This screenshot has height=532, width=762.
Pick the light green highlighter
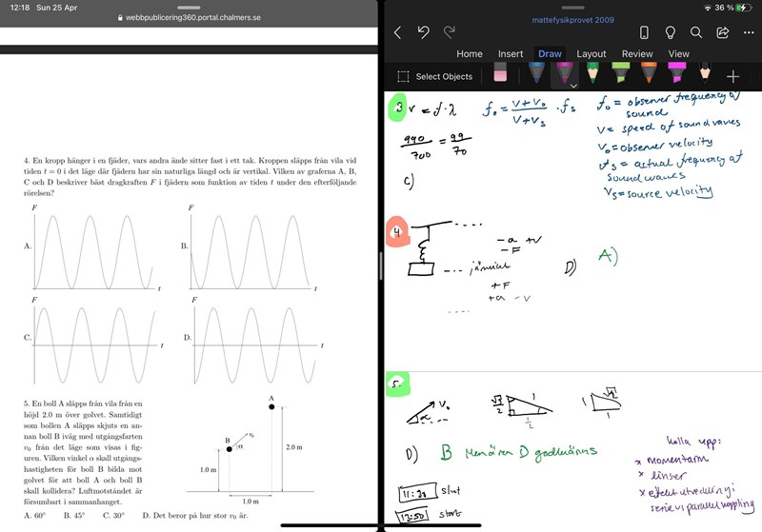620,73
